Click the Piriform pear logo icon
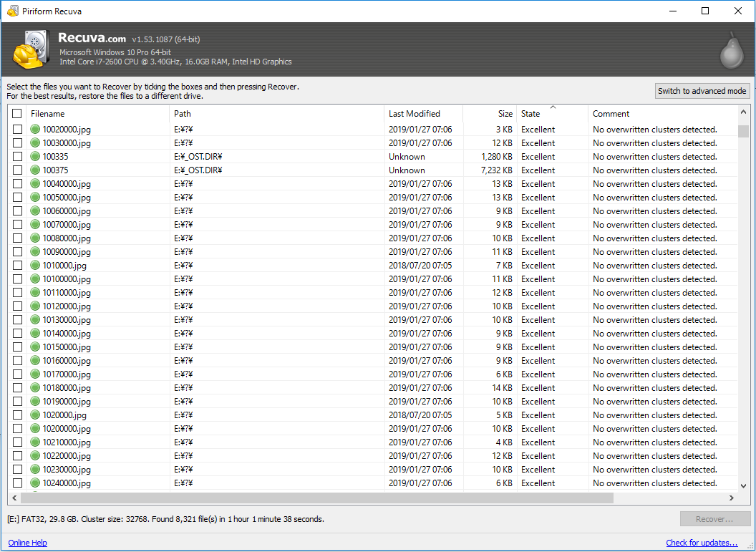This screenshot has width=756, height=552. tap(732, 50)
